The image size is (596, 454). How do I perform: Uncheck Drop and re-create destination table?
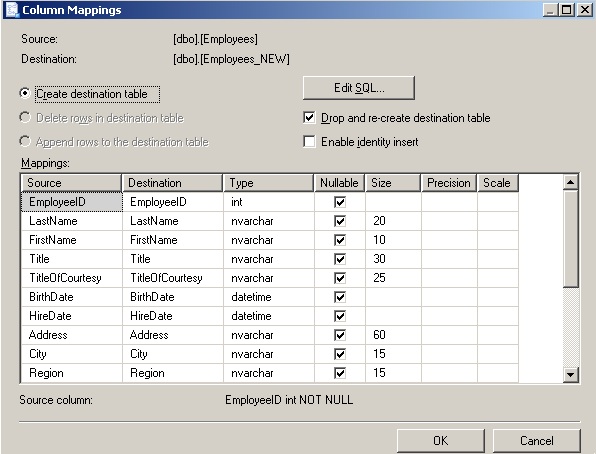pyautogui.click(x=309, y=117)
